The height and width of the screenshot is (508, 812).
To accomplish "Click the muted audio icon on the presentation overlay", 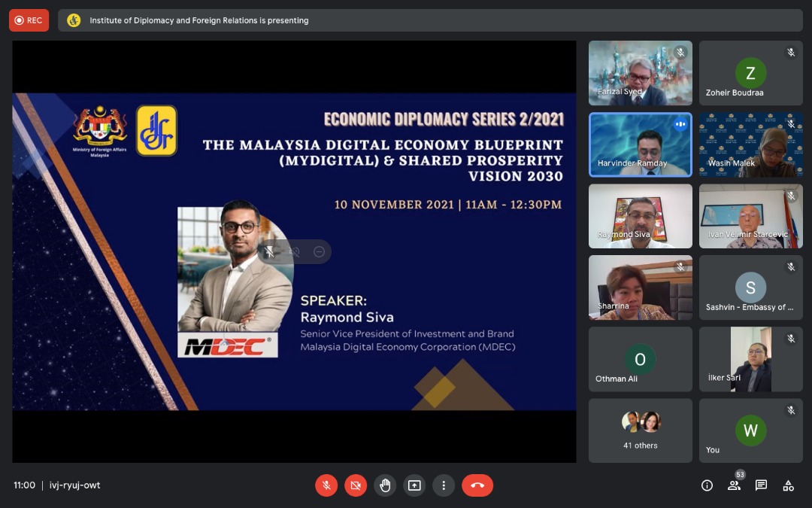I will (294, 251).
